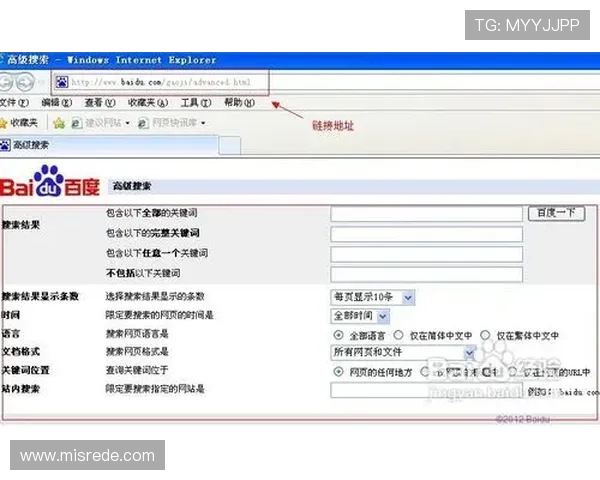Click the paw icon on 高级搜索 tab
This screenshot has height=480, width=600.
5,145
